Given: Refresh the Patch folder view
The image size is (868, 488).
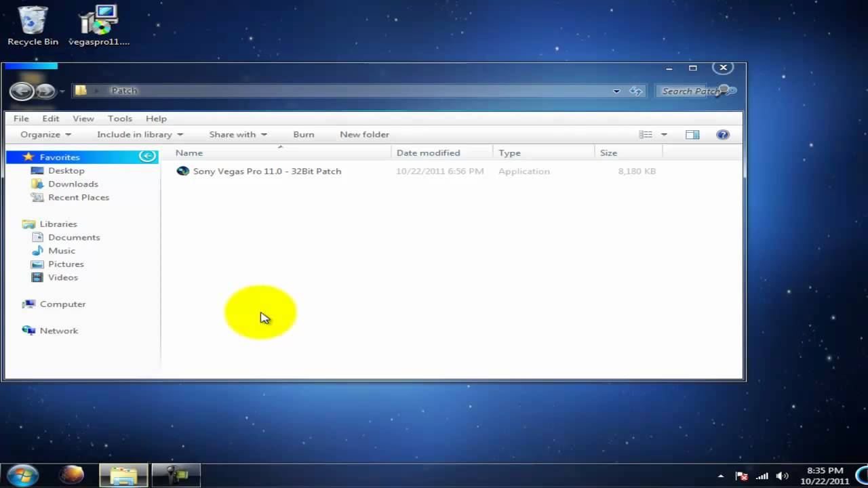Looking at the screenshot, I should (636, 91).
